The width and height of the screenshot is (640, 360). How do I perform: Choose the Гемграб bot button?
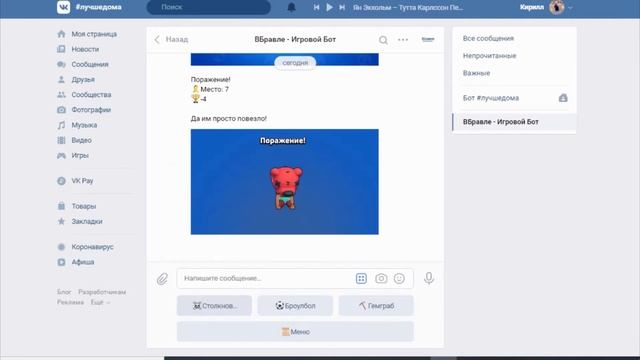[x=376, y=305]
